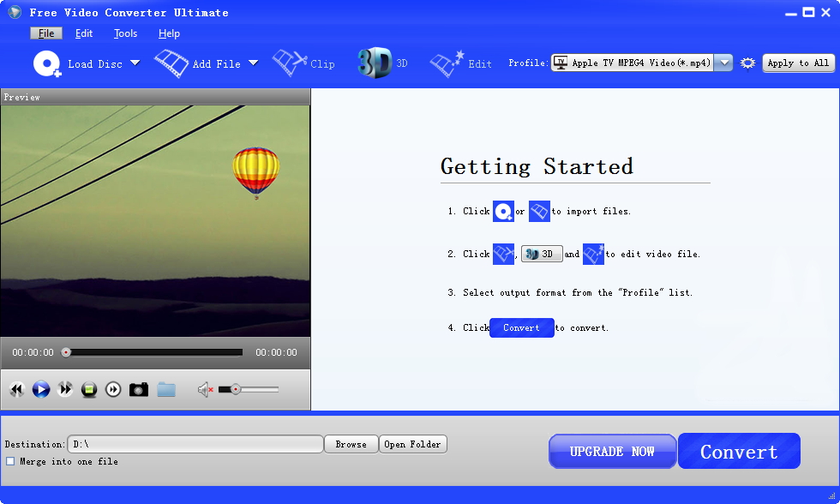840x504 pixels.
Task: Open the Tools menu
Action: pyautogui.click(x=125, y=33)
